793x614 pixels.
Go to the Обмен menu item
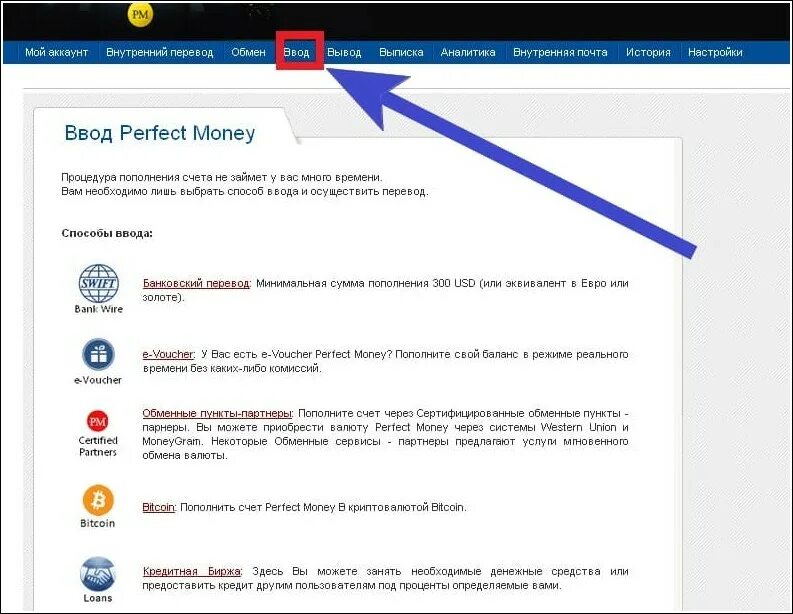[248, 52]
